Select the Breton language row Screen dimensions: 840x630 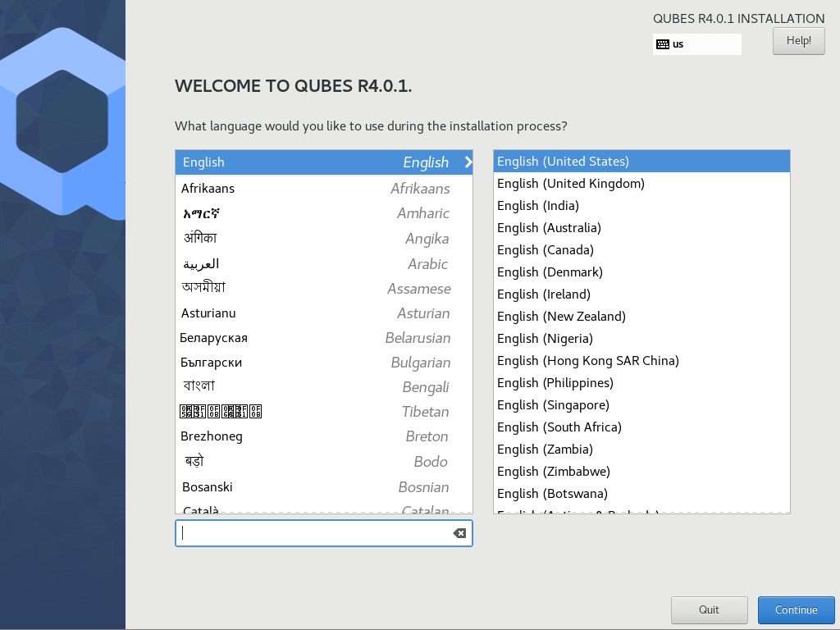tap(323, 436)
